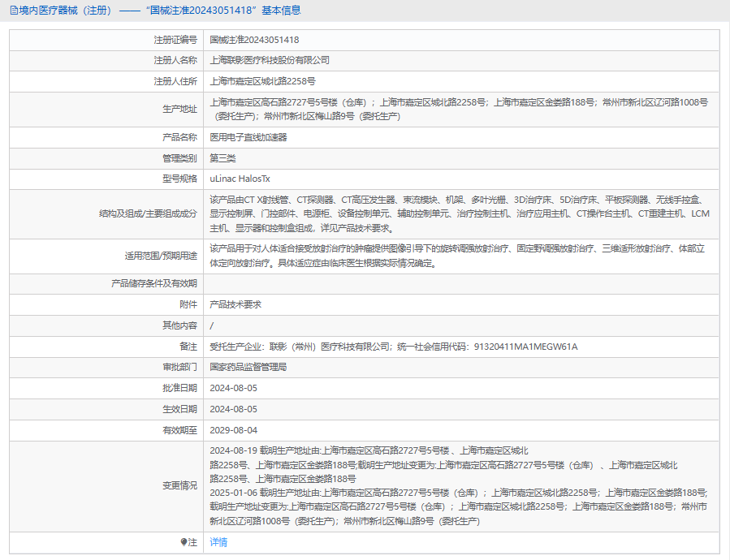The height and width of the screenshot is (560, 730).
Task: Select registrant address 上海市嘉定区城北路2258号
Action: click(x=262, y=81)
